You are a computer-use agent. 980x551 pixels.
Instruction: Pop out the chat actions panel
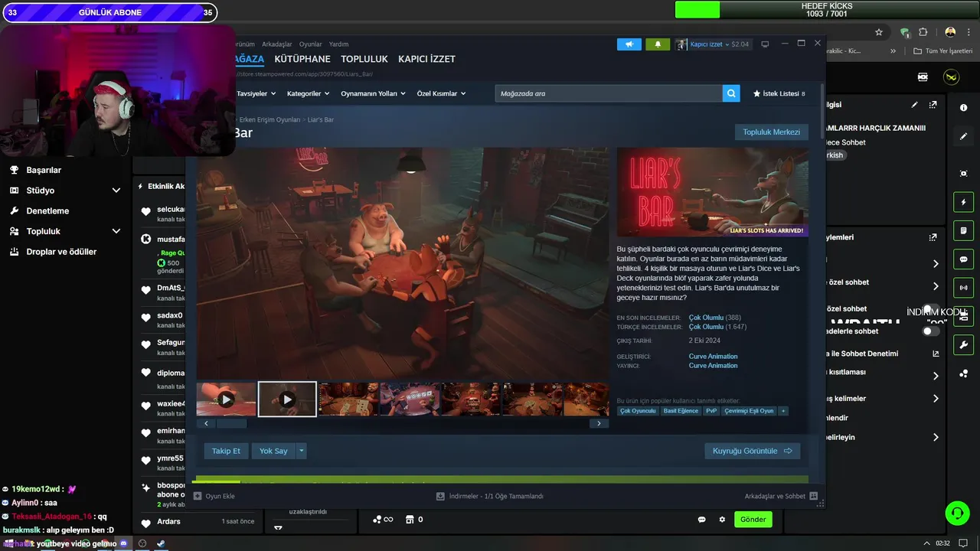point(933,237)
